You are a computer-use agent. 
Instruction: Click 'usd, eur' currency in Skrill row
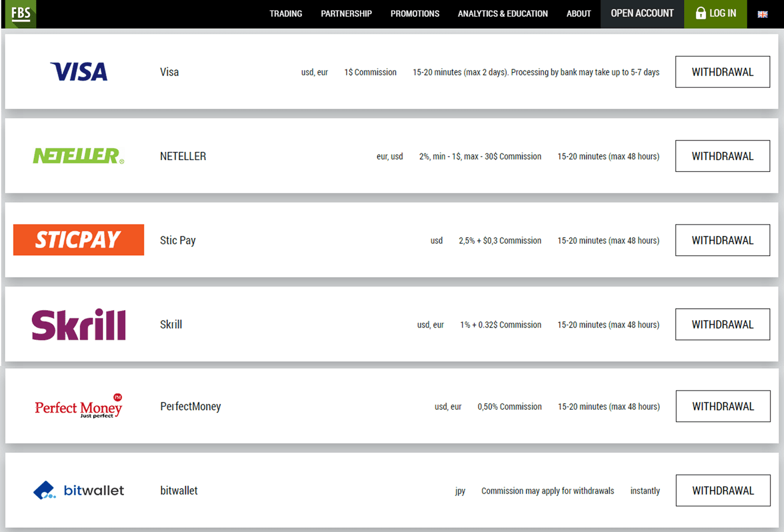coord(430,325)
